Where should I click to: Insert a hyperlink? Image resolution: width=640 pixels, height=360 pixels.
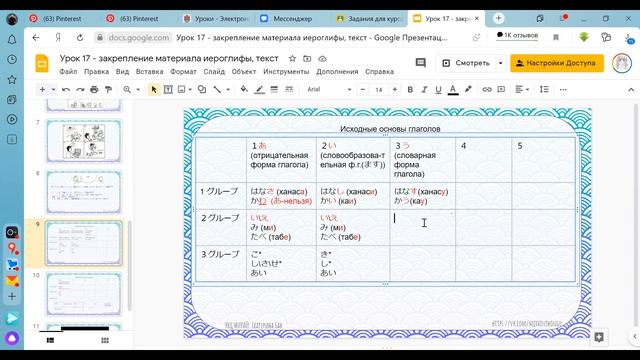tap(487, 89)
